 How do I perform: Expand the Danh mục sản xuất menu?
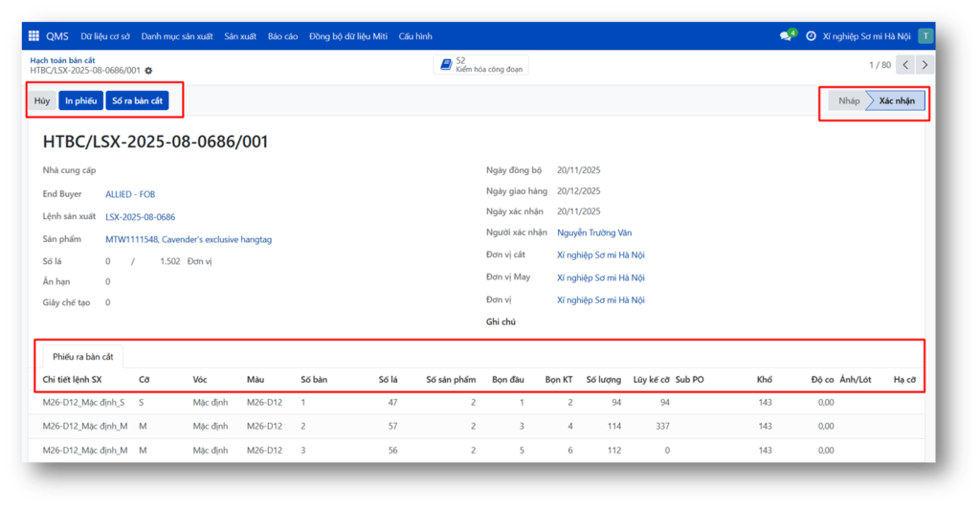coord(177,36)
